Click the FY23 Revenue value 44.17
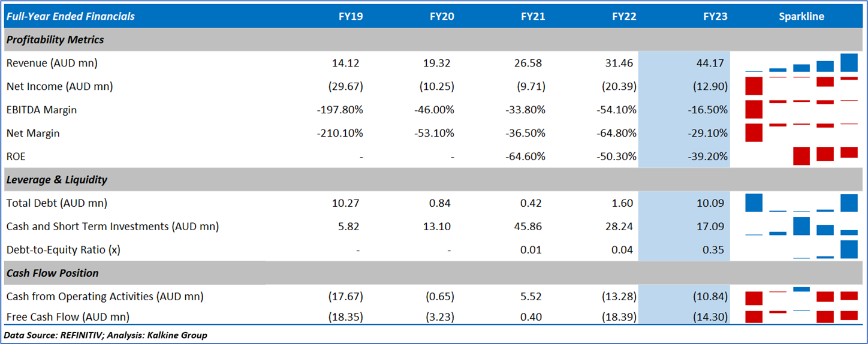 712,63
